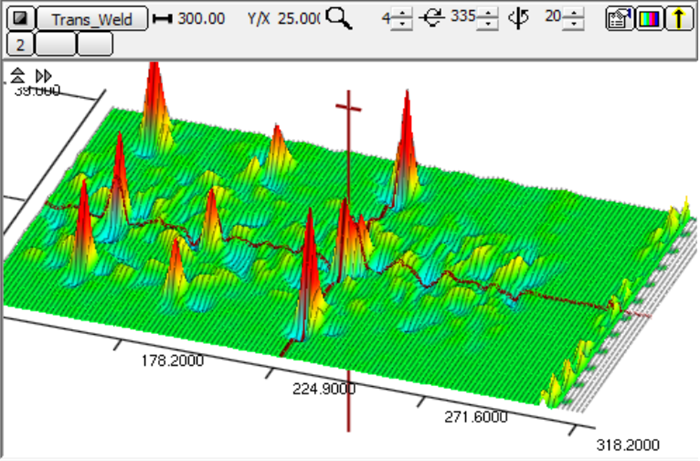Open the color palette icon
This screenshot has width=700, height=461.
pos(648,19)
